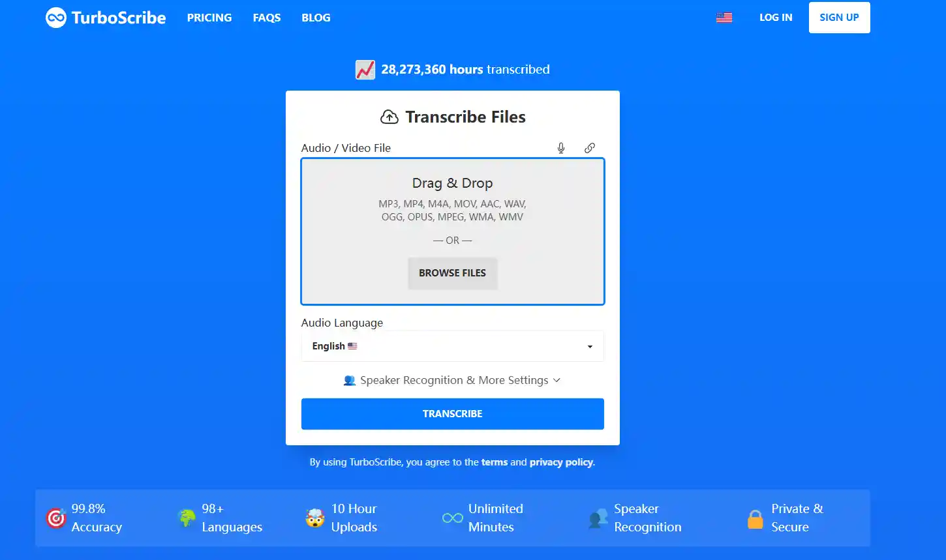
Task: Click the BROWSE FILES button
Action: click(x=452, y=273)
